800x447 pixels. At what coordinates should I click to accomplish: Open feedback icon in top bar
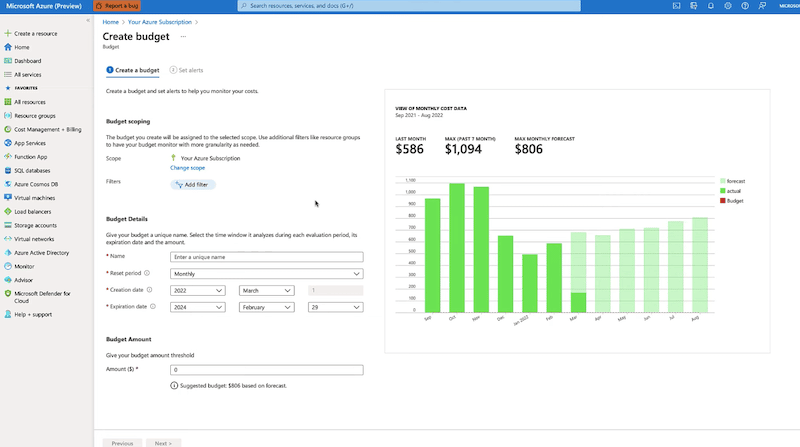coord(762,6)
